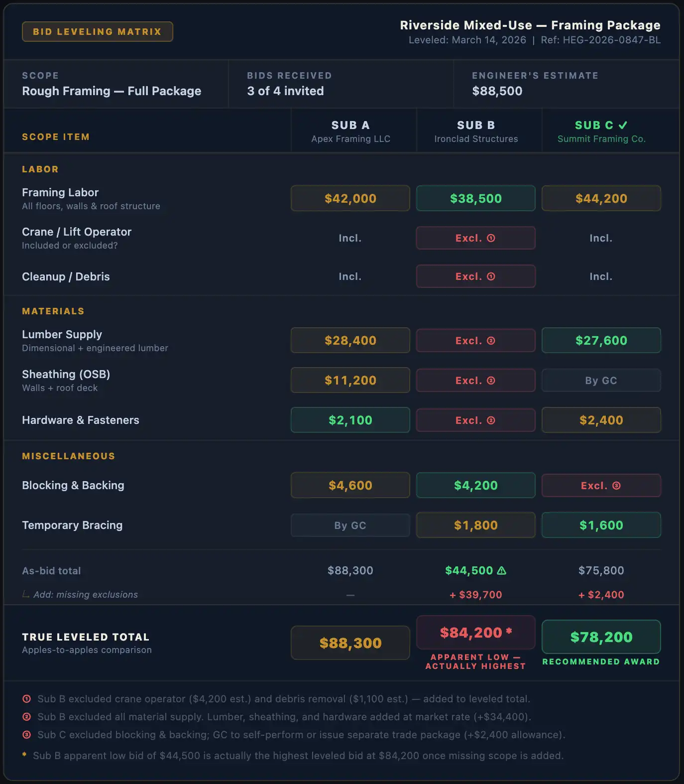Click the asterisk beside the $84,200 total
Viewport: 684px width, 784px height.
click(x=509, y=631)
